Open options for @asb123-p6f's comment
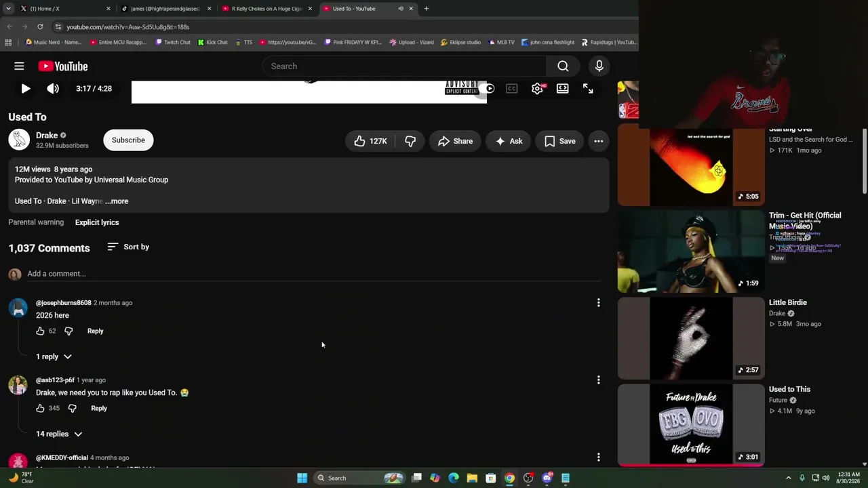Image resolution: width=868 pixels, height=488 pixels. pos(598,380)
